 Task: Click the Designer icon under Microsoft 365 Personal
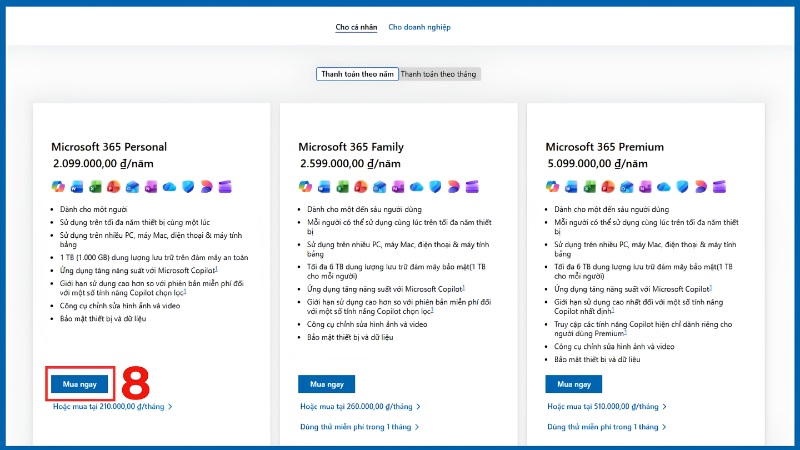(206, 187)
